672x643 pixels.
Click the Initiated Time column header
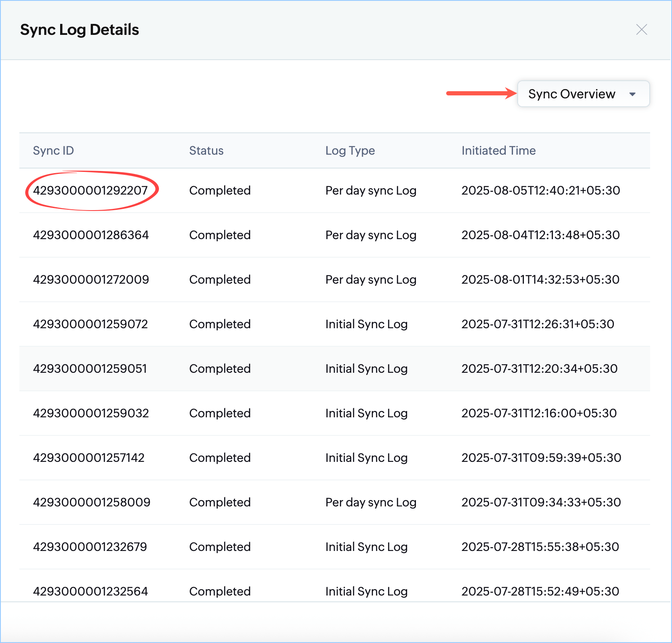(498, 151)
